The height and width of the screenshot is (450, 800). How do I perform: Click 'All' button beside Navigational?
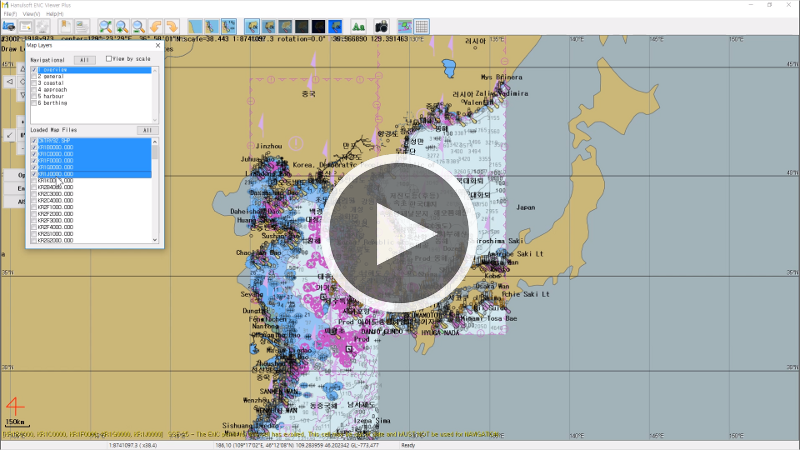[x=84, y=60]
